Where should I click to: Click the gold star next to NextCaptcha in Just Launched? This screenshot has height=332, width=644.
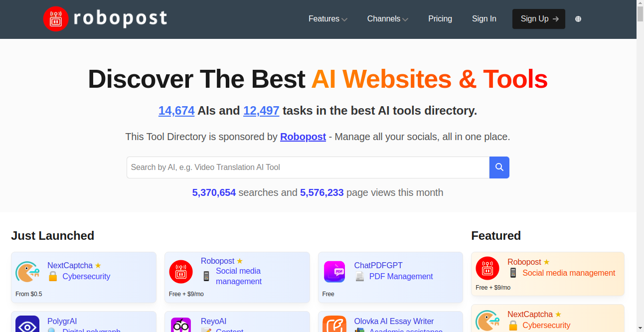pos(98,266)
